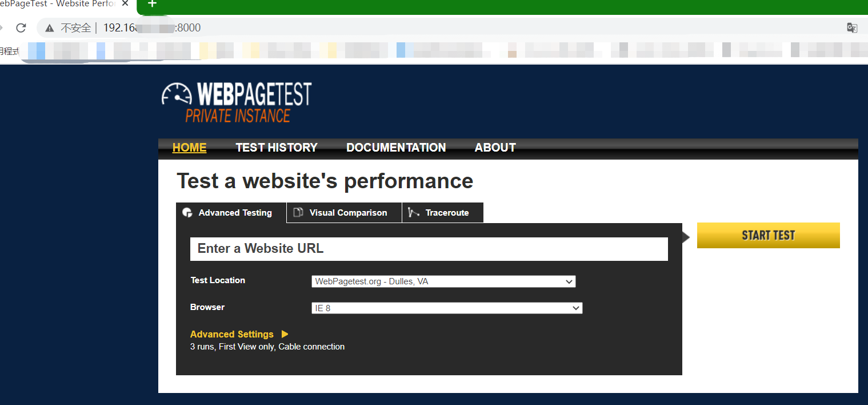
Task: Click "Test a website's performance" heading
Action: pos(325,181)
